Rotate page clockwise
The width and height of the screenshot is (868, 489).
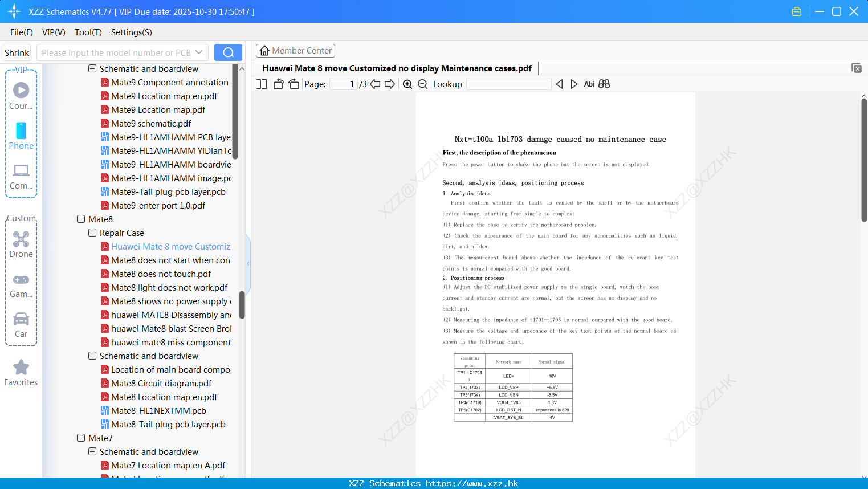coord(294,84)
